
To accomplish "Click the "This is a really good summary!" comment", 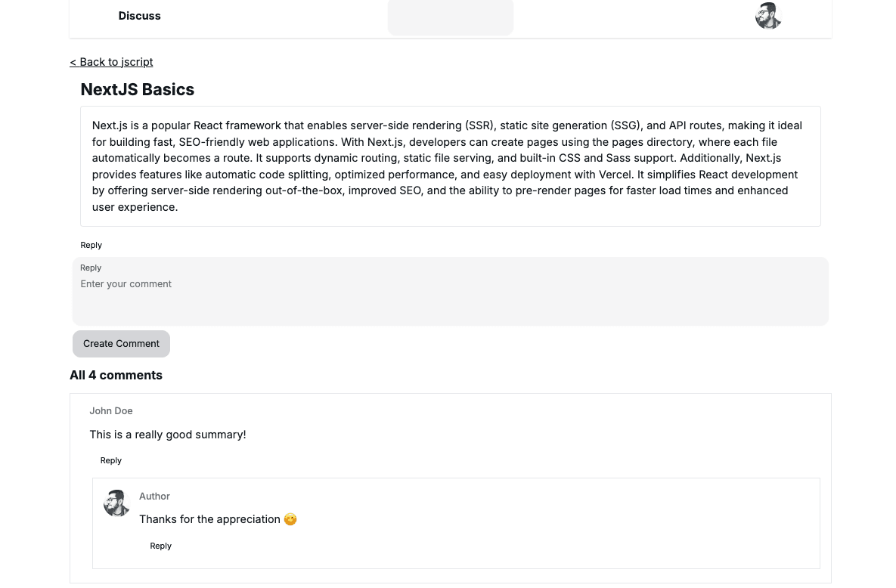I will tap(168, 435).
